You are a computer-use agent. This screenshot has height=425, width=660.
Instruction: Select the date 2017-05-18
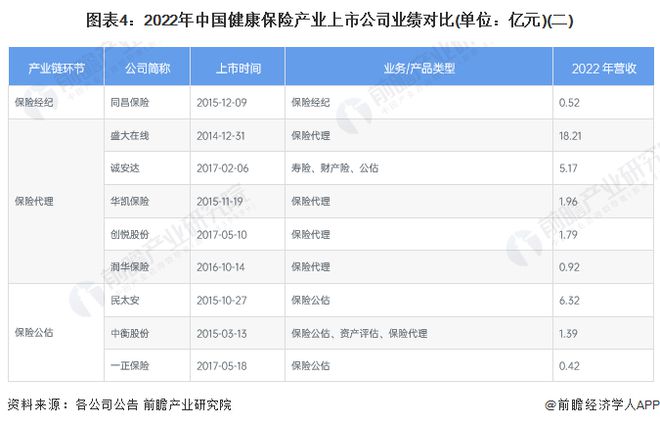click(x=221, y=366)
